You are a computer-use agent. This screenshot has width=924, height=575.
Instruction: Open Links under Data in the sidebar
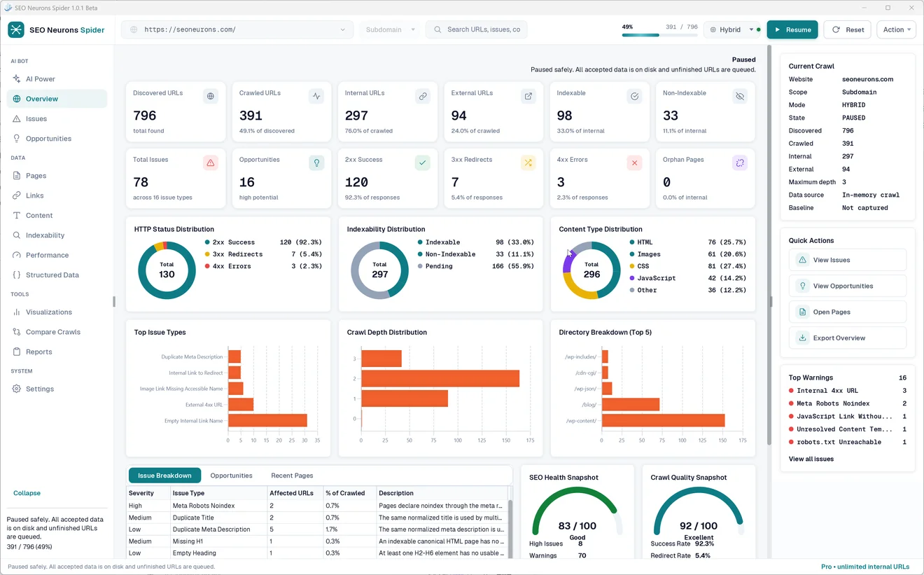pos(57,195)
